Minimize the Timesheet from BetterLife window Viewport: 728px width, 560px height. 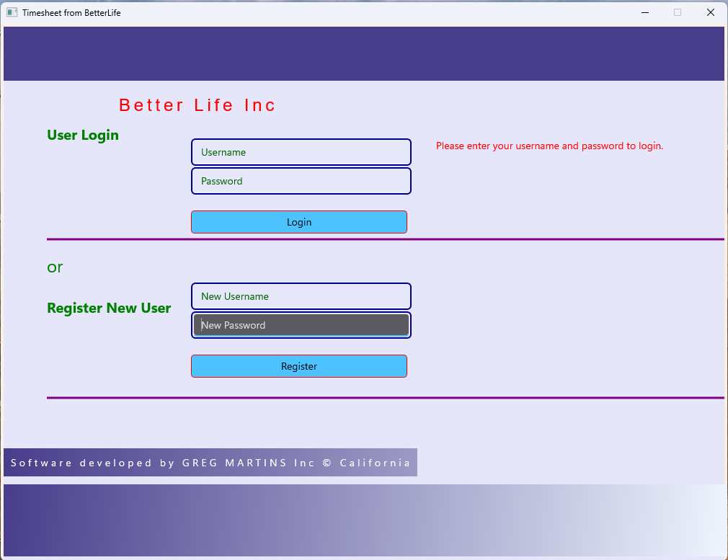click(645, 12)
